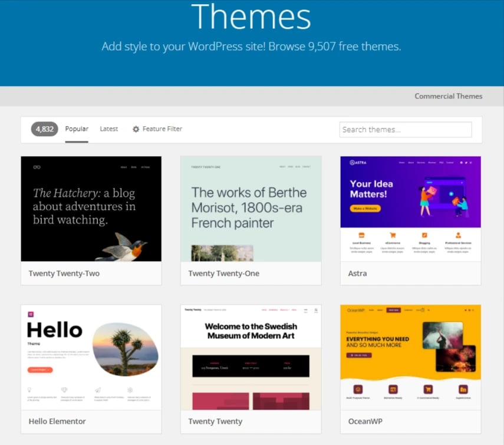Open the Commercial Themes link
This screenshot has width=504, height=445.
(x=448, y=96)
